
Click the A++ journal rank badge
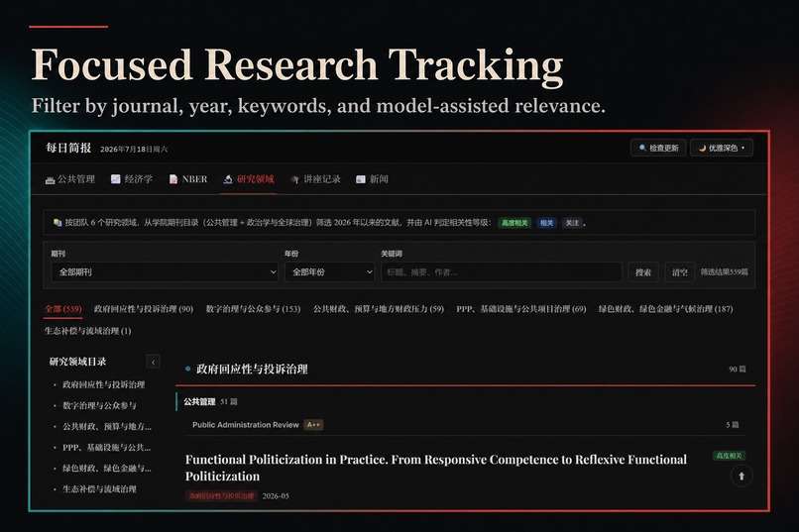click(313, 425)
